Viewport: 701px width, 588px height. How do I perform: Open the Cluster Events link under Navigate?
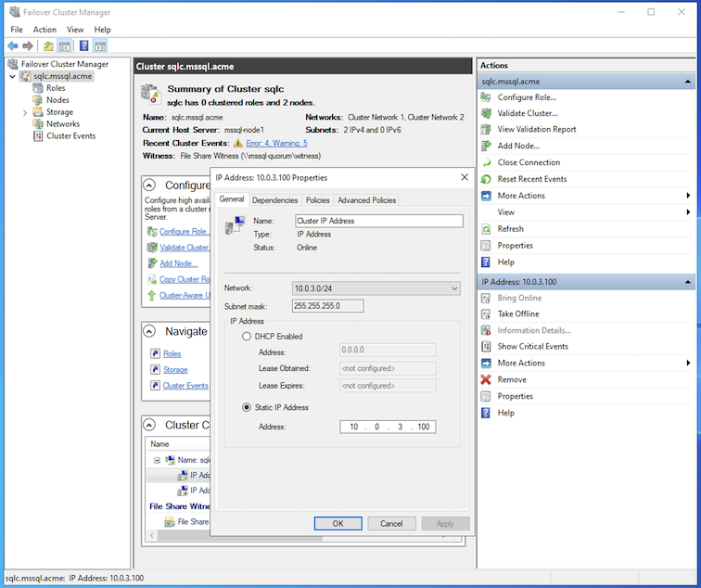point(185,386)
